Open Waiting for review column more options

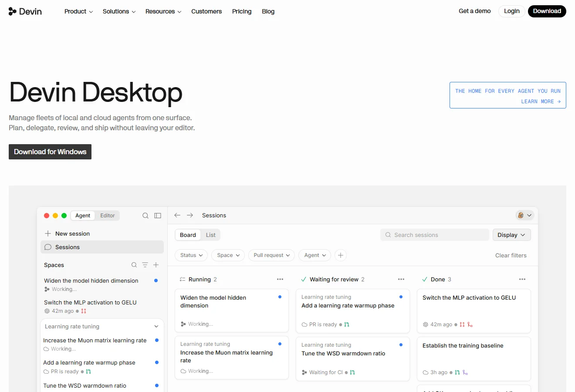coord(401,279)
